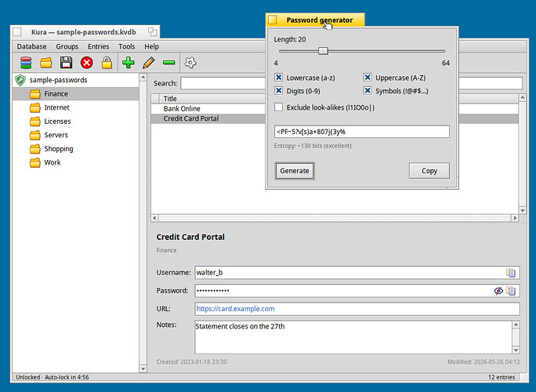The width and height of the screenshot is (536, 392).
Task: Open settings via the gear icon
Action: click(190, 63)
